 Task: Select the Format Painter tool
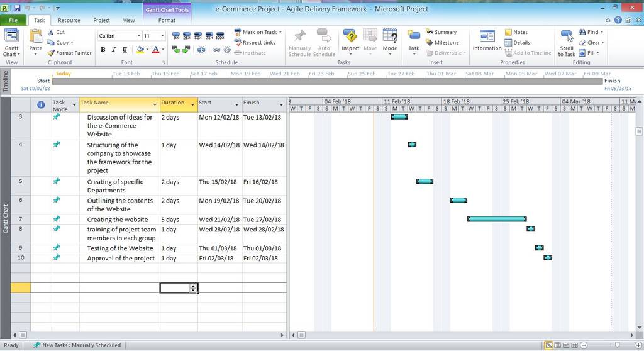pos(69,53)
